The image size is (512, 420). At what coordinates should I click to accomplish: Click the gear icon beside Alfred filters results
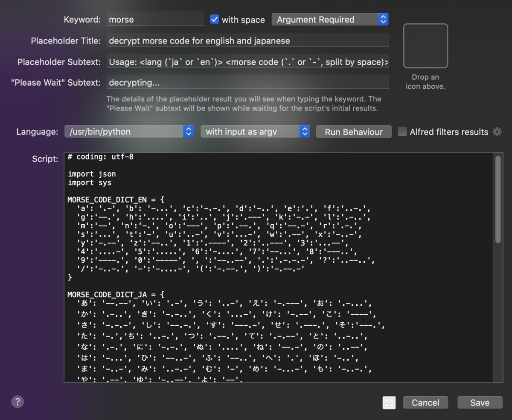pyautogui.click(x=497, y=132)
